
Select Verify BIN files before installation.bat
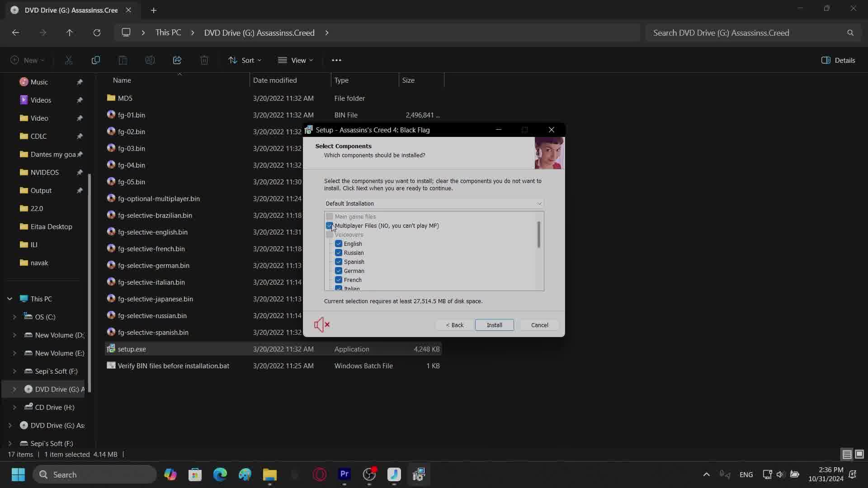click(x=273, y=366)
